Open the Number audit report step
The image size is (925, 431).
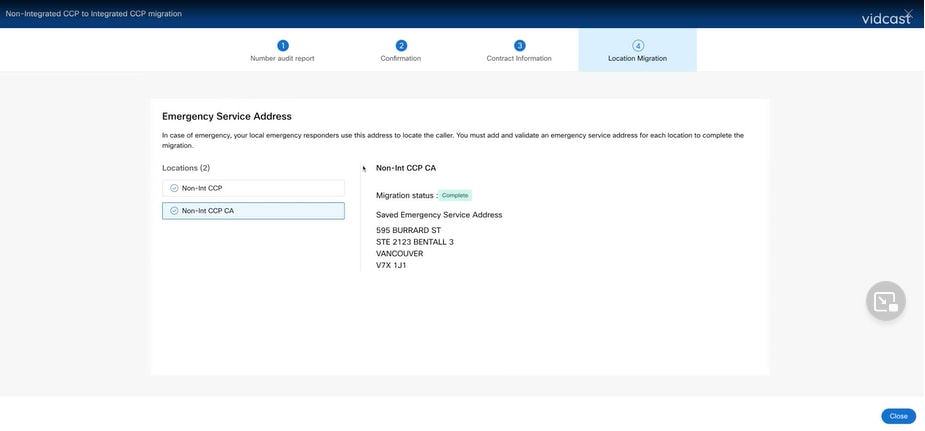(283, 58)
